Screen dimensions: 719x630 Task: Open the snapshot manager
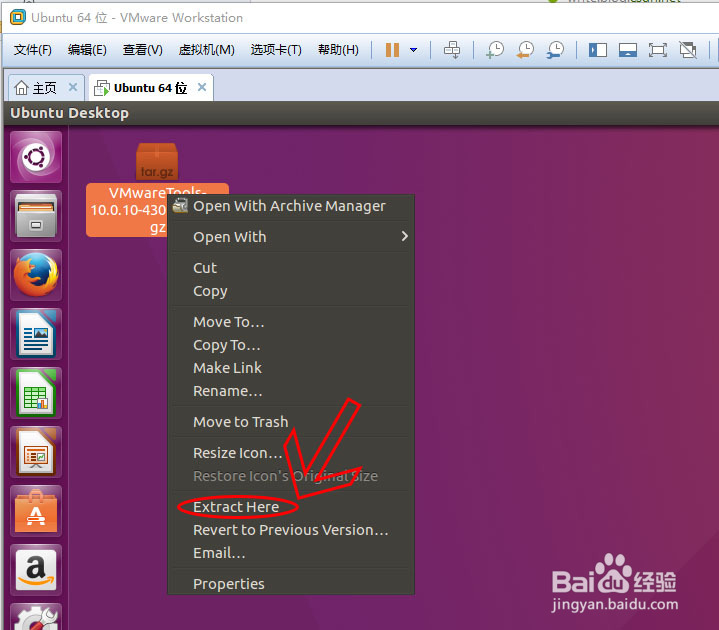point(555,50)
